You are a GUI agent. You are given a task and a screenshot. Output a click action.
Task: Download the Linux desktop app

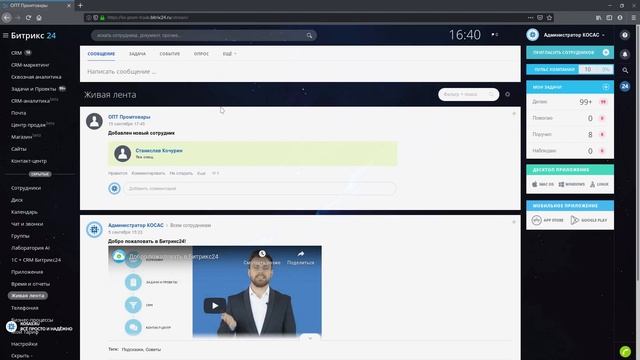point(599,184)
